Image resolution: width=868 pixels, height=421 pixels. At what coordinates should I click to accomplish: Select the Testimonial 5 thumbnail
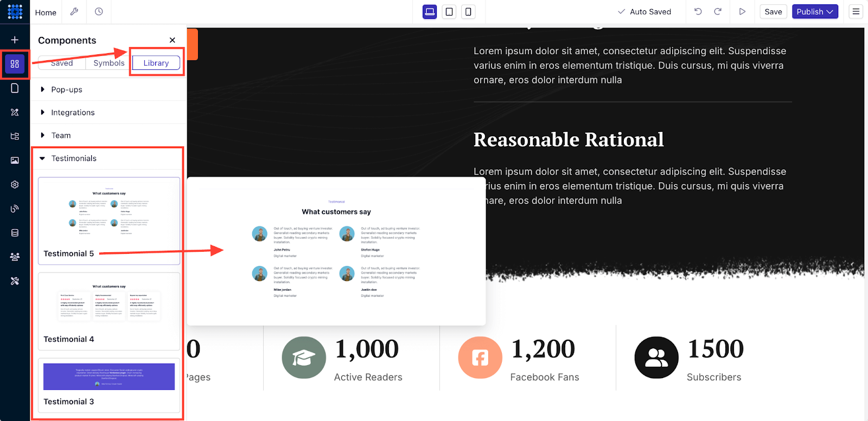(x=109, y=221)
